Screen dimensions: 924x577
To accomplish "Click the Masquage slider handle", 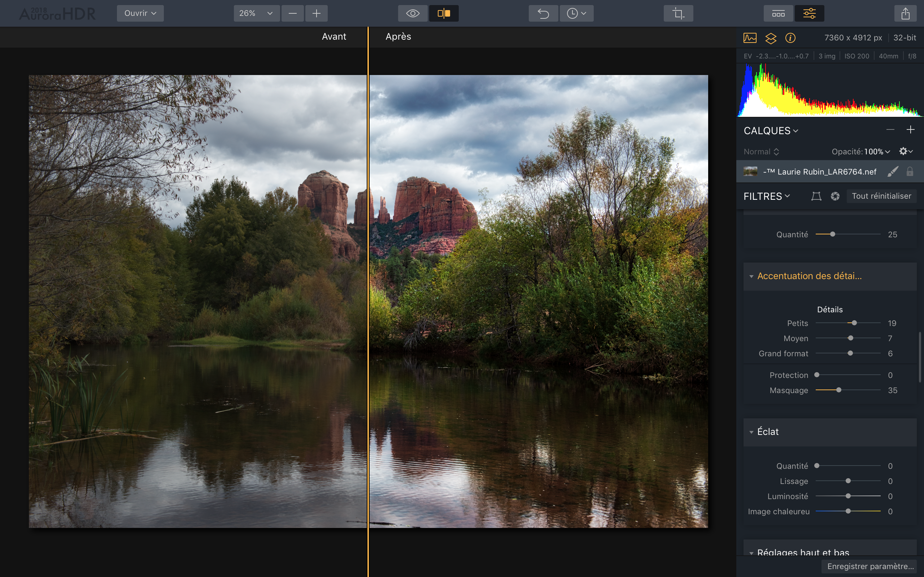I will [x=838, y=390].
